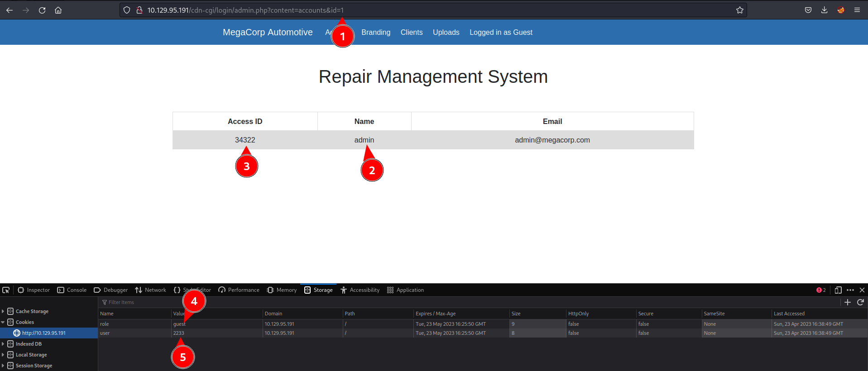Open the Uploads page link
Viewport: 868px width, 371px height.
pyautogui.click(x=446, y=32)
